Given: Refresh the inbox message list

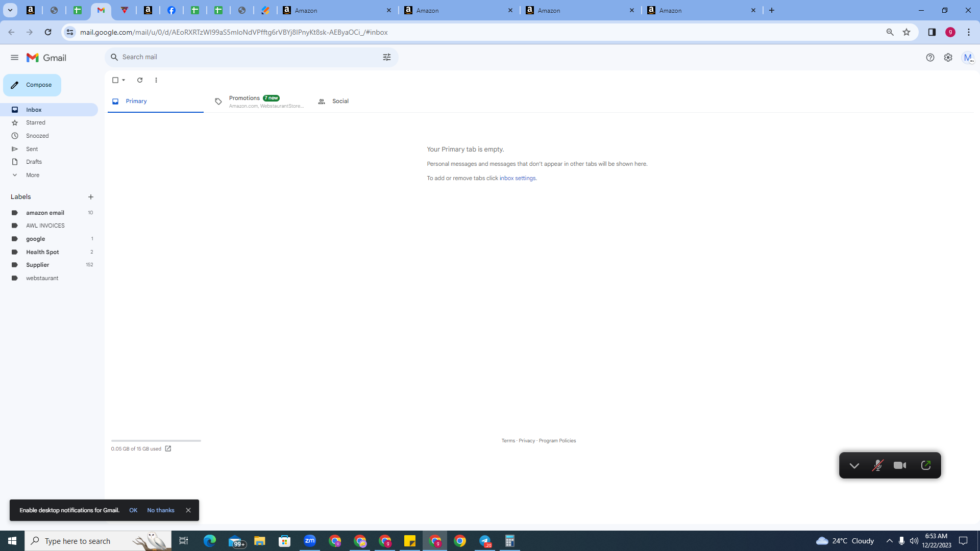Looking at the screenshot, I should tap(140, 80).
